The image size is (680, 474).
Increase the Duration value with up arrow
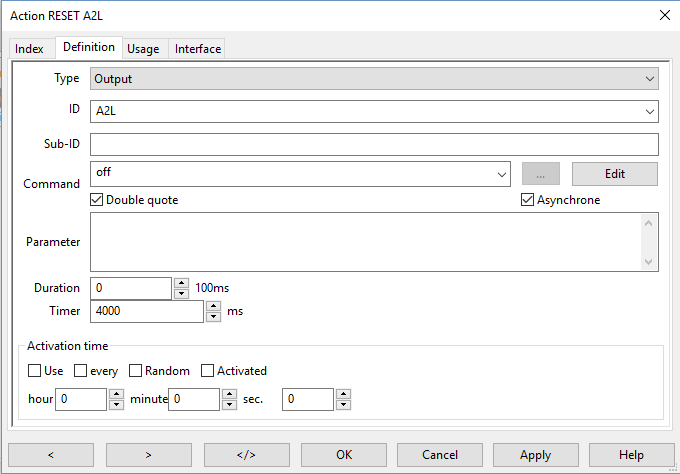181,283
